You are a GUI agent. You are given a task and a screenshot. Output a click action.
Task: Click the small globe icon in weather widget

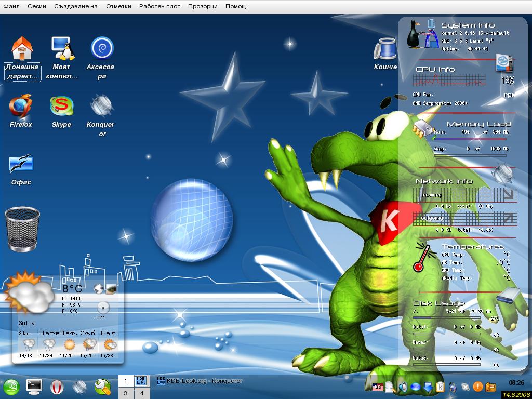coord(98,289)
